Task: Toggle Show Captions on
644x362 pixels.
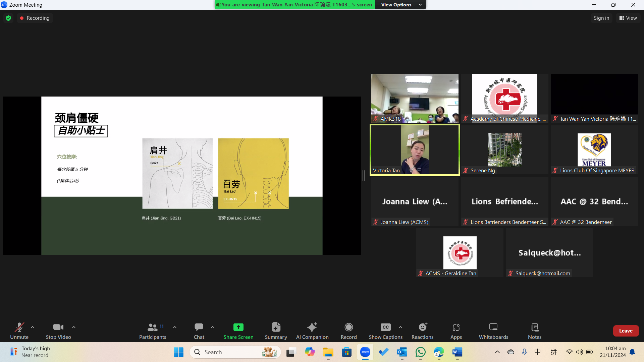Action: click(x=385, y=330)
